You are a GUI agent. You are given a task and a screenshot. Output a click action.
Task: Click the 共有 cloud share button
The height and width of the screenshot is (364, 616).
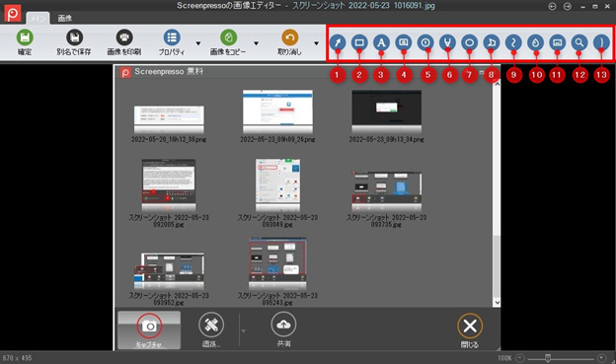pos(283,329)
